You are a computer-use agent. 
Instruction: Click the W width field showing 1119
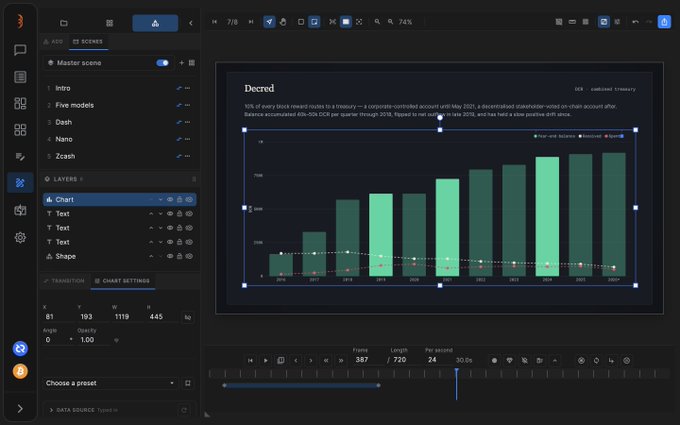click(x=127, y=317)
